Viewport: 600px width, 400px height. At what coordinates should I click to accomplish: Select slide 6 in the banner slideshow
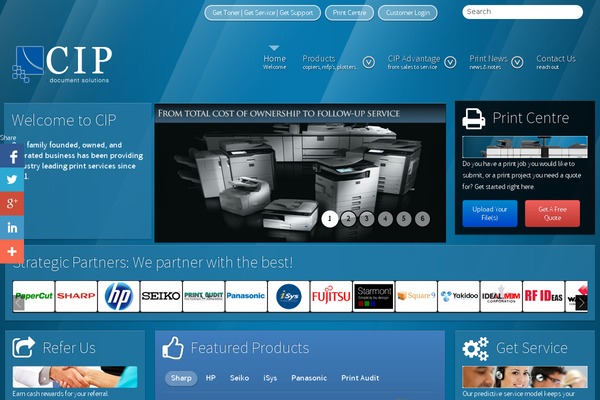(x=422, y=219)
